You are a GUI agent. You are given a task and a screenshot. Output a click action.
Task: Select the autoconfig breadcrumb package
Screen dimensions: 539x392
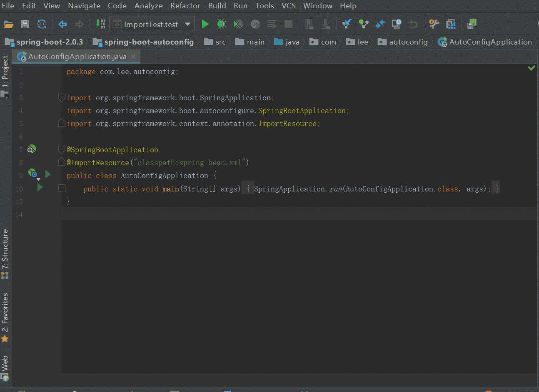(x=403, y=42)
